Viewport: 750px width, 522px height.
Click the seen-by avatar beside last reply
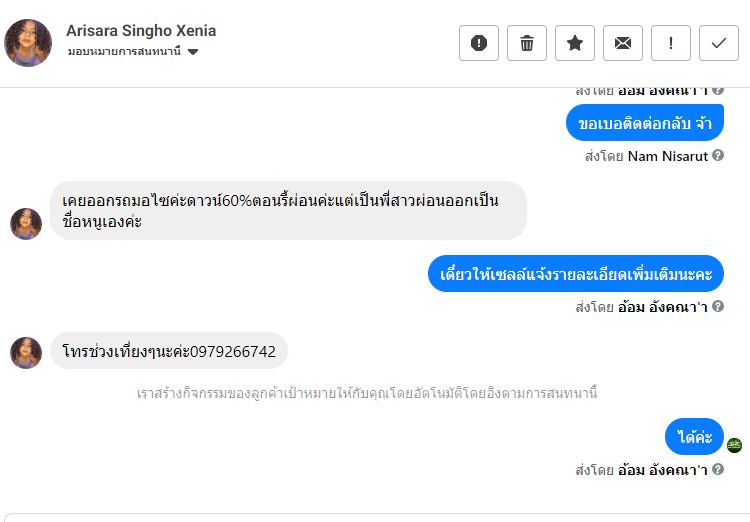pos(734,445)
